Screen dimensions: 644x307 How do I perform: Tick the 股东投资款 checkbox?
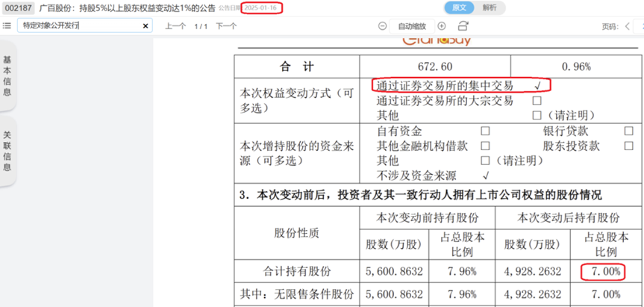pos(628,146)
